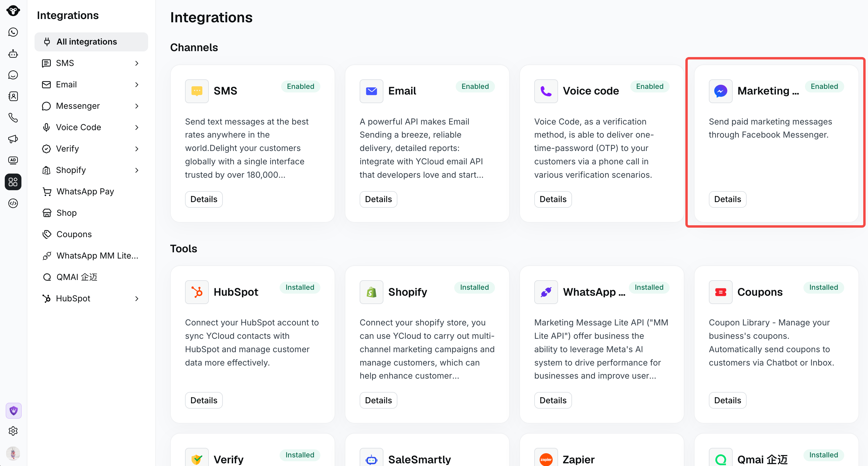Open the settings gear icon

pos(13,431)
